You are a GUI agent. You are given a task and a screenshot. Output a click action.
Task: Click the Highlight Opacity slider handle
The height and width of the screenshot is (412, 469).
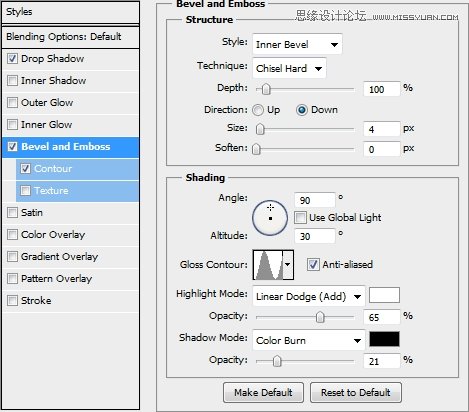pos(320,317)
